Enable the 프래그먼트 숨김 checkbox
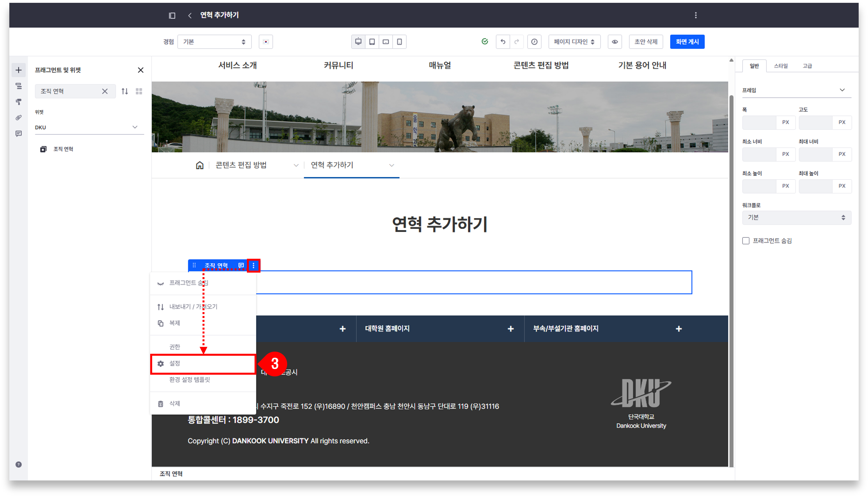The height and width of the screenshot is (496, 868). [746, 241]
